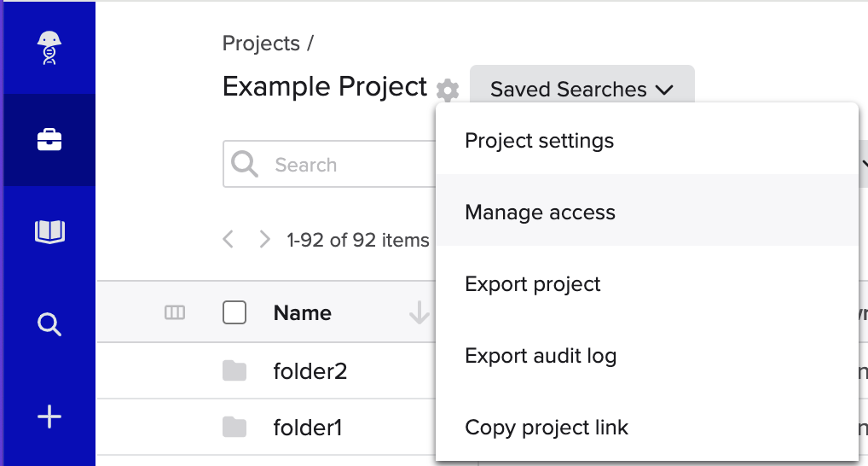This screenshot has height=466, width=868.
Task: Open the Projects briefcase icon
Action: 49,140
